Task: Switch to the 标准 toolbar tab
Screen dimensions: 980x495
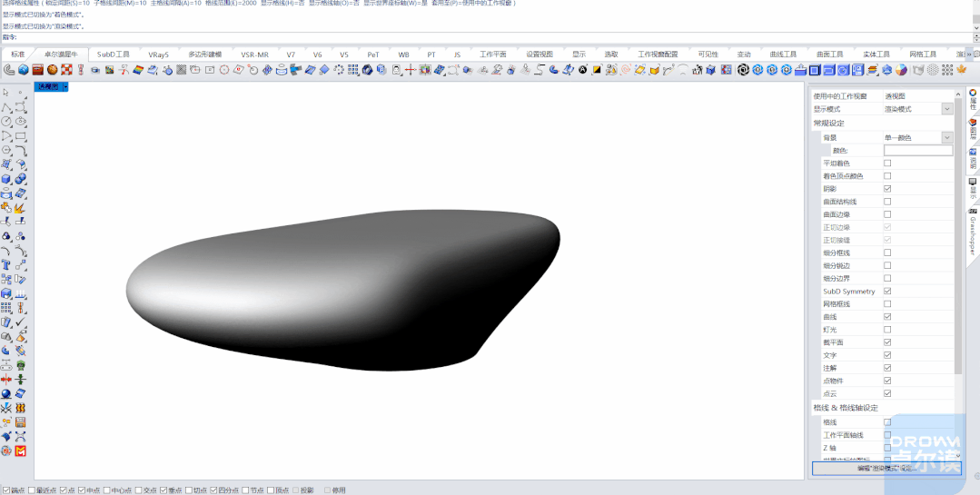Action: [18, 54]
